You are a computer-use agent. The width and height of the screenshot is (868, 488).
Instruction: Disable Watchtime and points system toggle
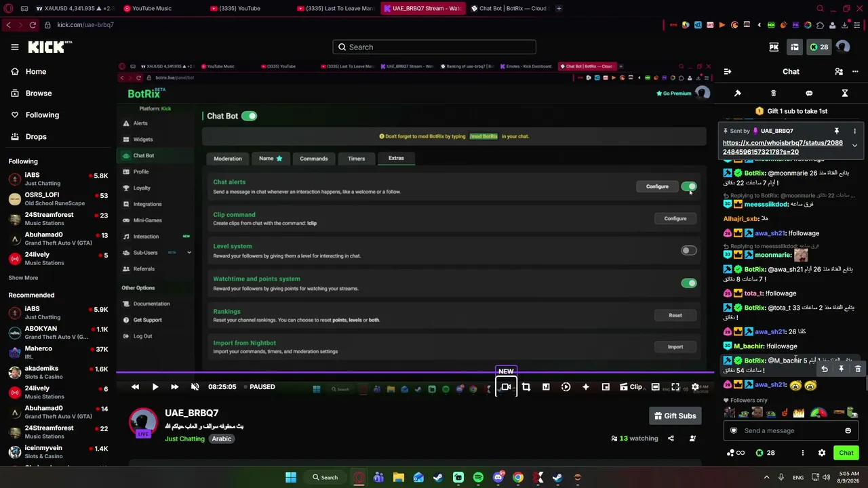click(x=688, y=283)
